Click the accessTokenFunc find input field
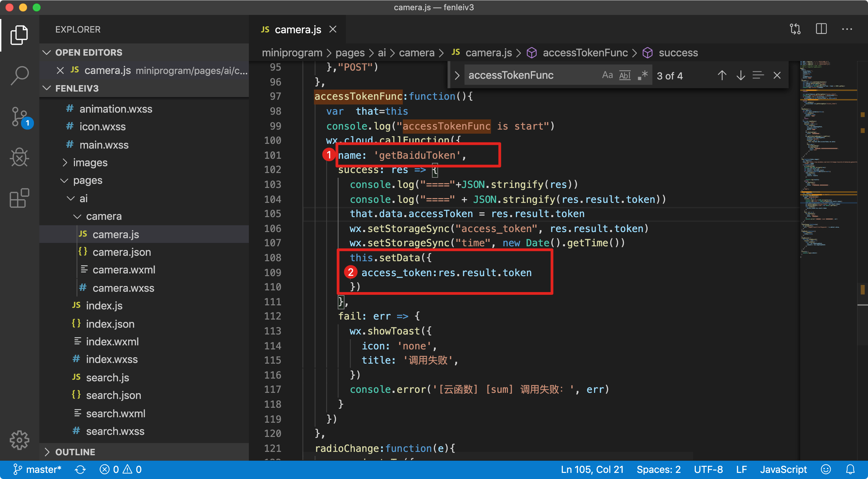This screenshot has height=479, width=868. (529, 75)
